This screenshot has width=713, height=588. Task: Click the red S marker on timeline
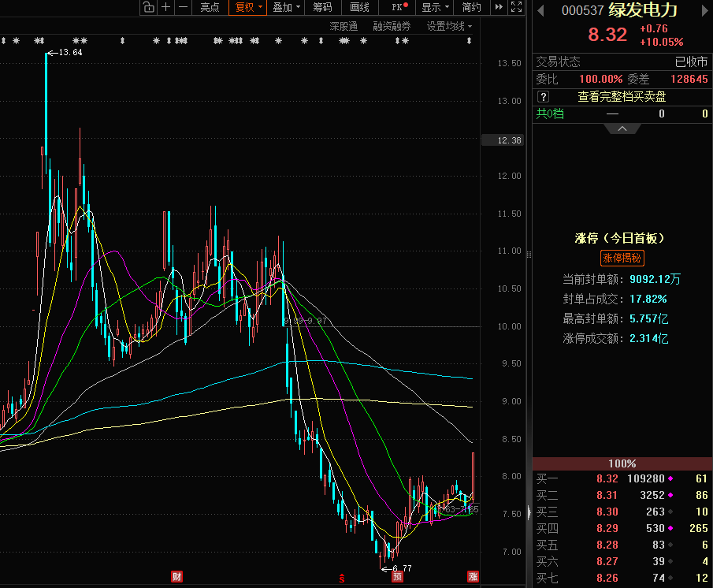341,579
